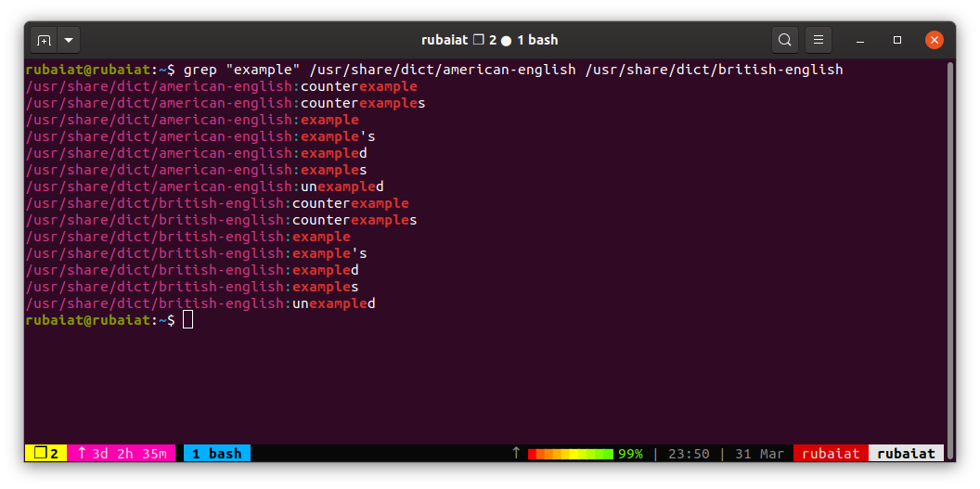Image resolution: width=980 pixels, height=489 pixels.
Task: Click the up arrow icon beside battery bar
Action: [x=516, y=454]
